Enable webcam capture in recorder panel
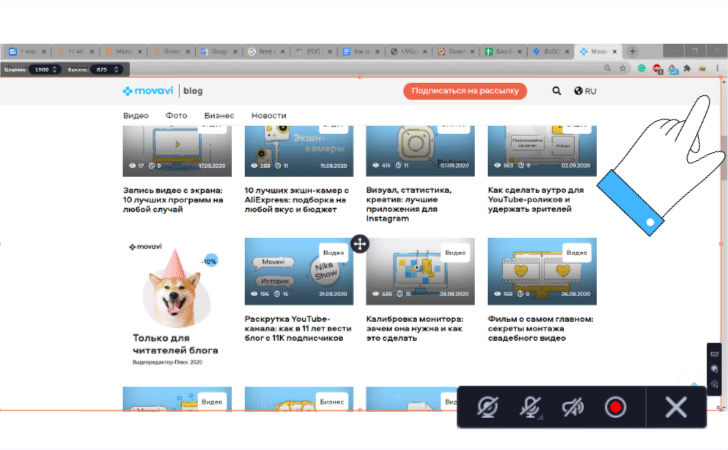 tap(489, 407)
